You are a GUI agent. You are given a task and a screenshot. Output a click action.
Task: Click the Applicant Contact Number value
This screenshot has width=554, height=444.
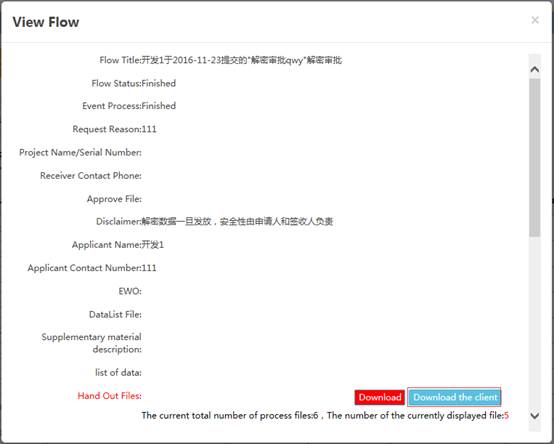tap(149, 268)
